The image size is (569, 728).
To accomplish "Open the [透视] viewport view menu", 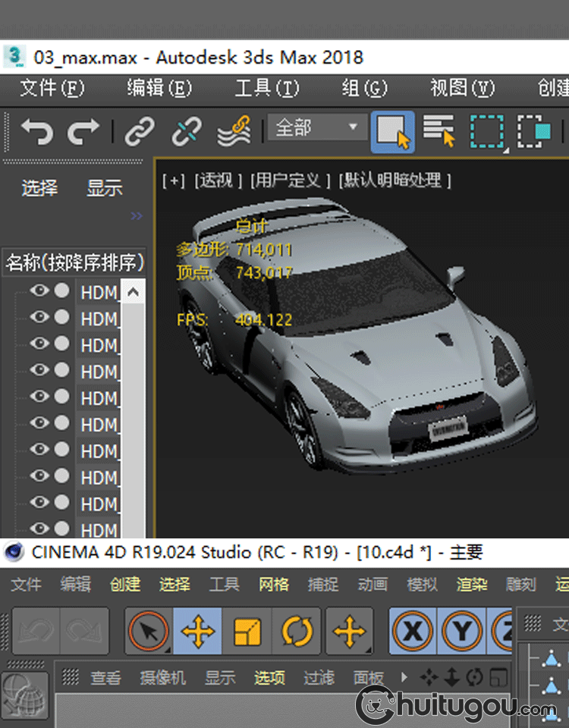I will [218, 180].
